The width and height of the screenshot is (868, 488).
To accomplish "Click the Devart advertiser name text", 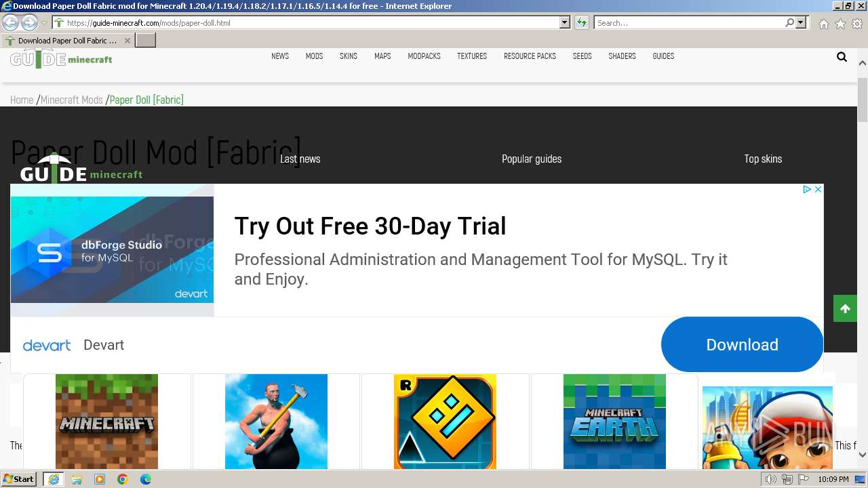I will tap(104, 345).
